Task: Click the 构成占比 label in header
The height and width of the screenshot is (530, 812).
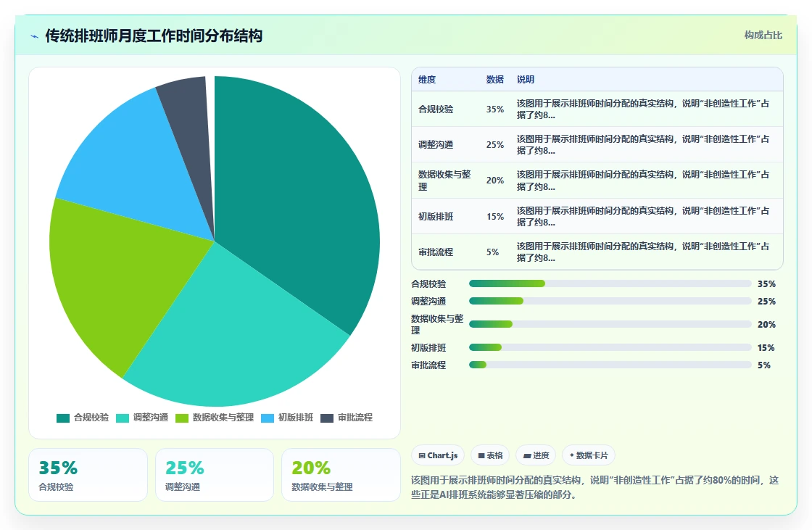Action: (763, 36)
